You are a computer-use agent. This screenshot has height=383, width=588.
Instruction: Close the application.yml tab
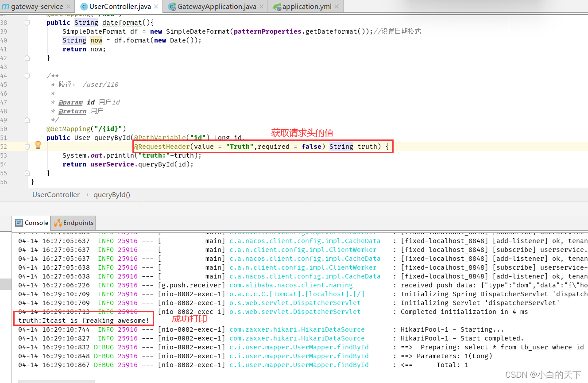[337, 7]
